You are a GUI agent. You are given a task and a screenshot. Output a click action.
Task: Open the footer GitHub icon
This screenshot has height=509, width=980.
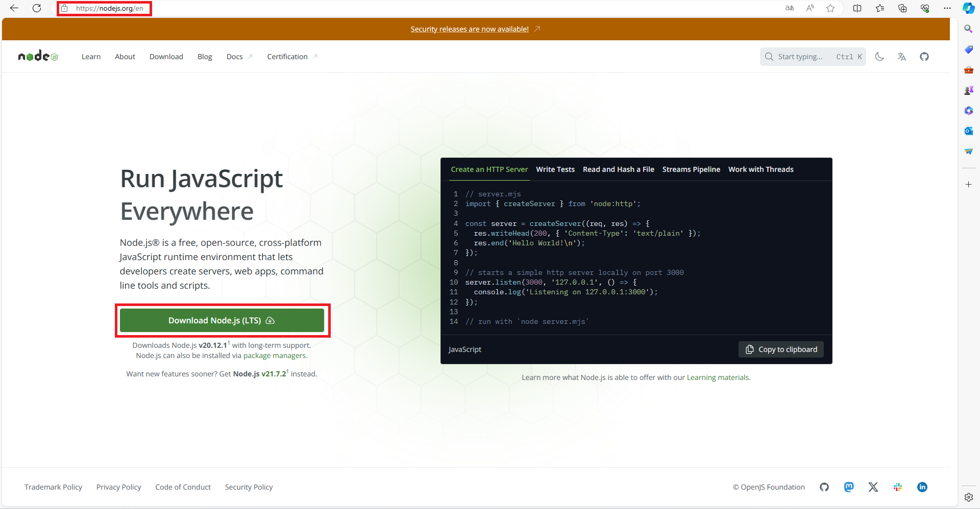pos(824,487)
